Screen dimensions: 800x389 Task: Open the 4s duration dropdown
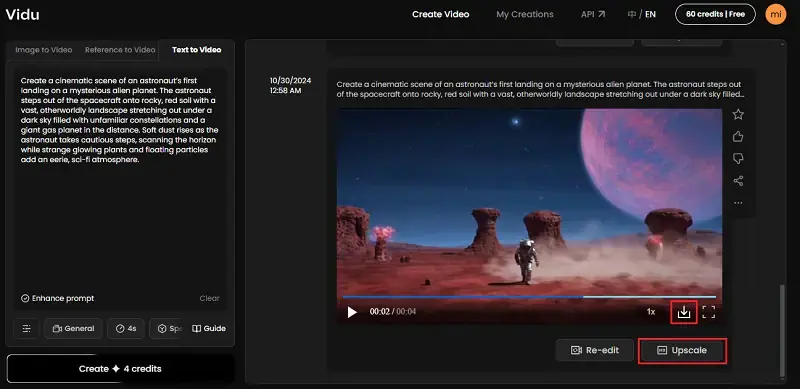126,329
